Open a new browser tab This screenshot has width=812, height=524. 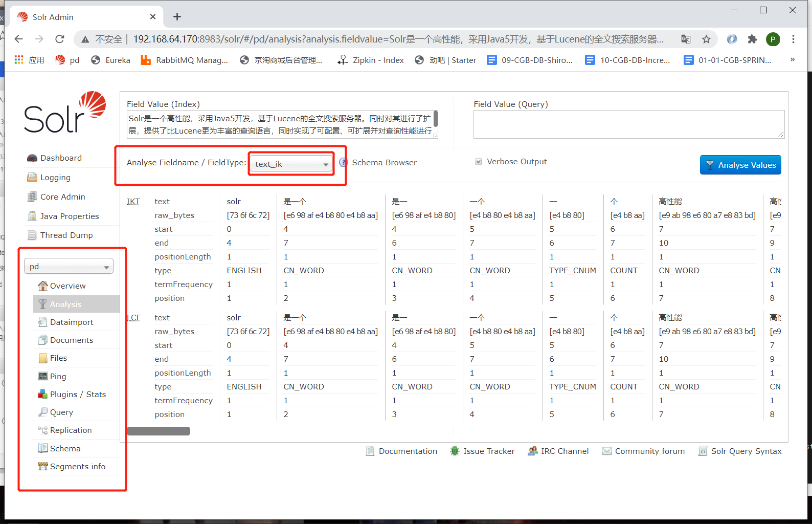click(x=177, y=17)
